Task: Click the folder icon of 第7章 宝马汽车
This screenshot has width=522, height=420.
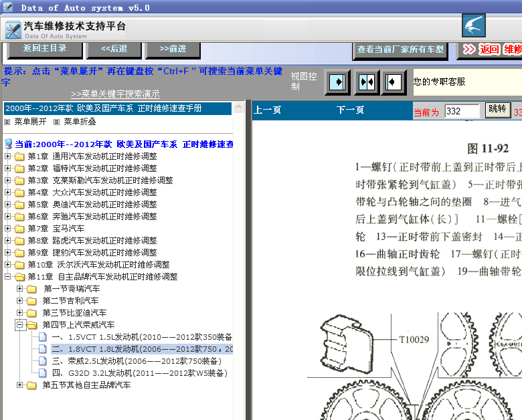Action: (x=19, y=229)
